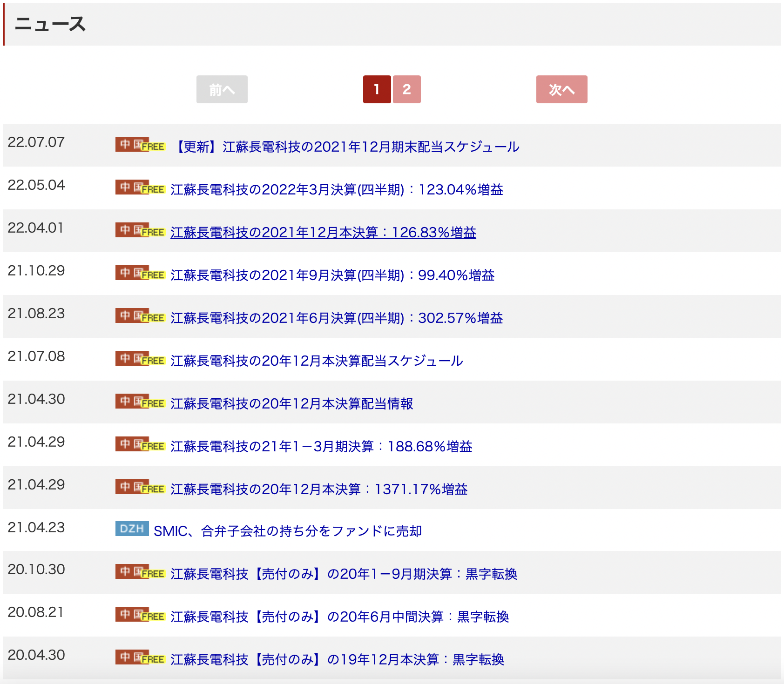Open 19年12月本決算:黒字転換 article

[338, 660]
